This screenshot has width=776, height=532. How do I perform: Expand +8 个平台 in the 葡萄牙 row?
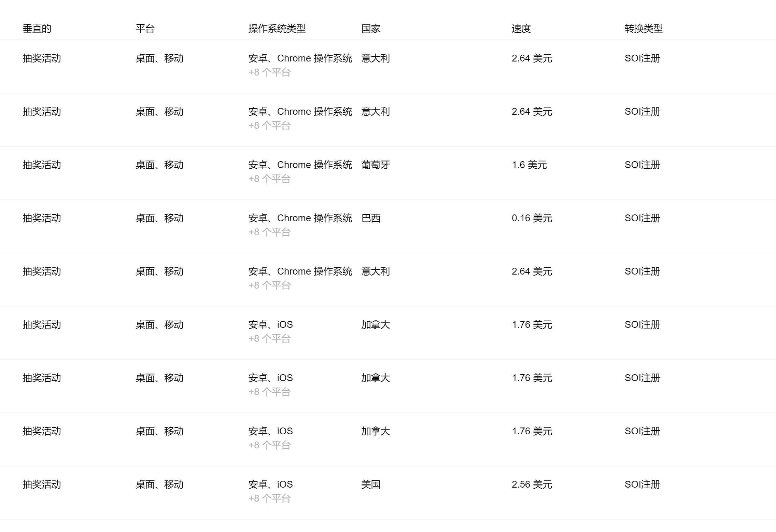pos(269,179)
